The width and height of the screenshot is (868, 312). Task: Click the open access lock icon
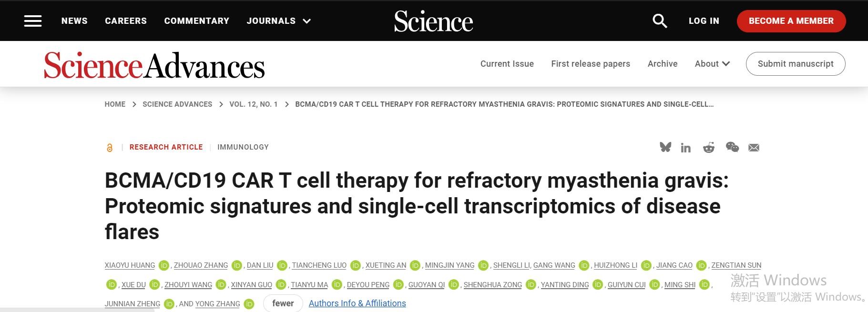click(110, 148)
